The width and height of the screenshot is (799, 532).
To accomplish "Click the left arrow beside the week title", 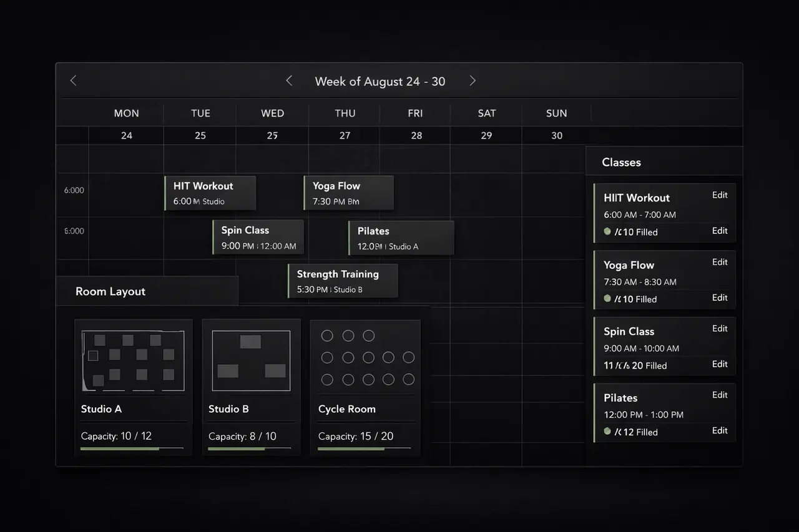I will pos(289,80).
